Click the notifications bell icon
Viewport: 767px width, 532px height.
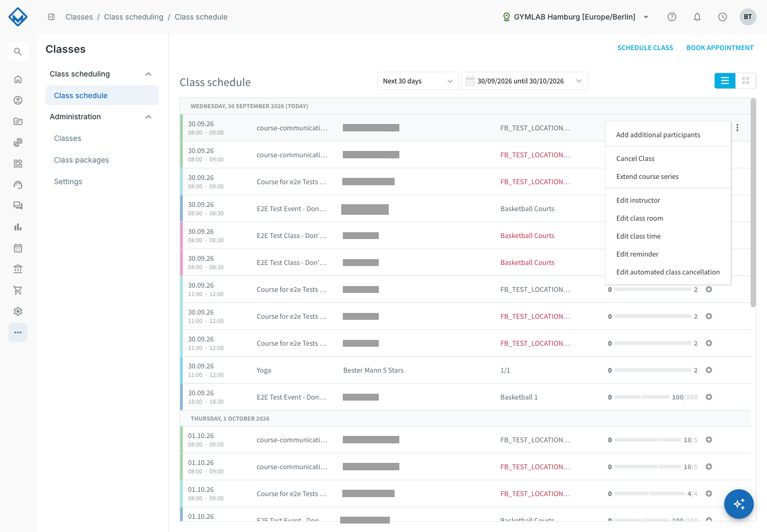697,17
